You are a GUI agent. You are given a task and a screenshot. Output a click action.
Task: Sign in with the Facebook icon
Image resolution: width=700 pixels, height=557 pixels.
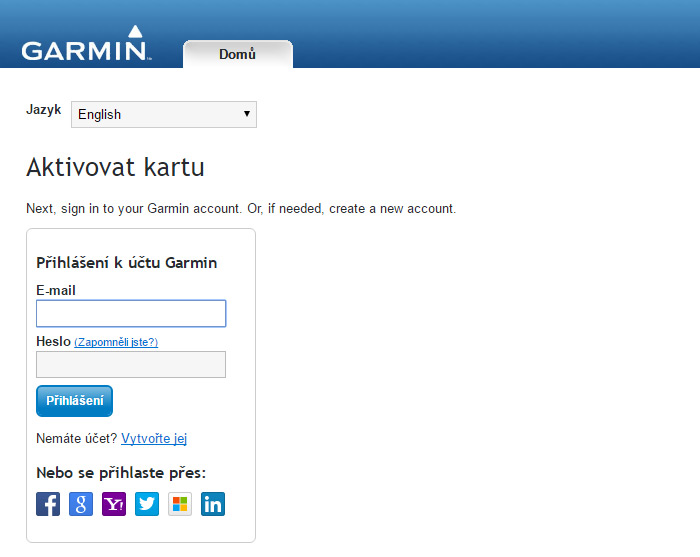pyautogui.click(x=48, y=504)
